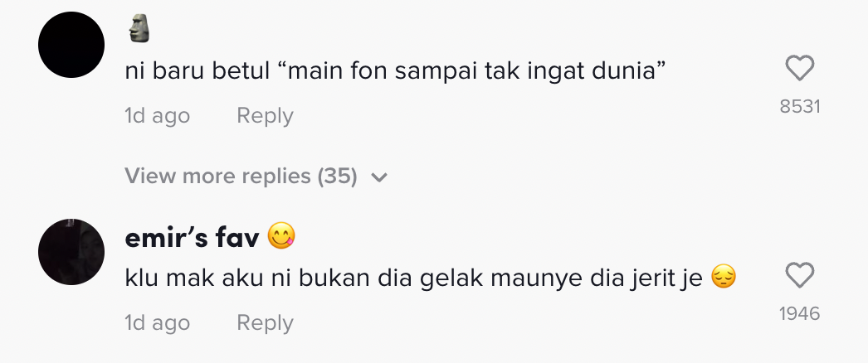868x363 pixels.
Task: Reply to the "ni baru betul" comment
Action: tap(265, 116)
